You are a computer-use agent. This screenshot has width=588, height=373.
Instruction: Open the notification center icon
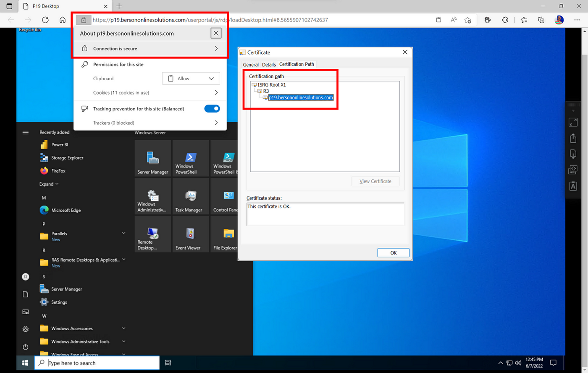pos(553,362)
